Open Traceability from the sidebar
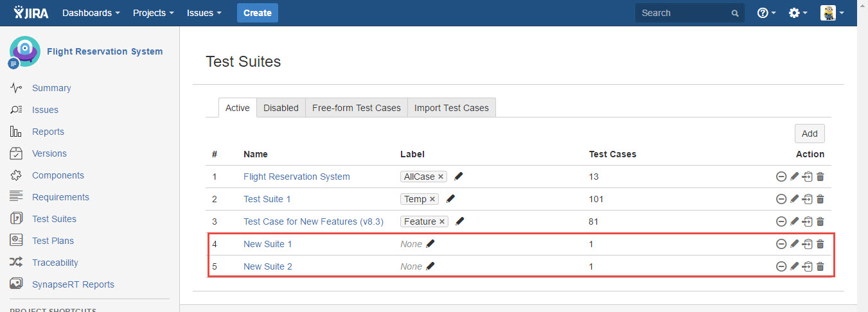868x312 pixels. click(55, 263)
